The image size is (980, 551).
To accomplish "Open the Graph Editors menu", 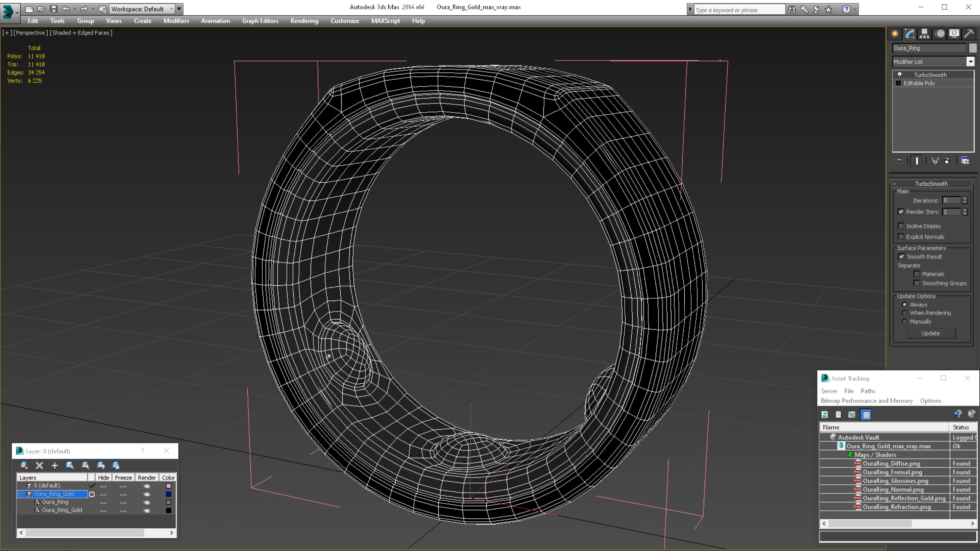I will click(x=260, y=21).
